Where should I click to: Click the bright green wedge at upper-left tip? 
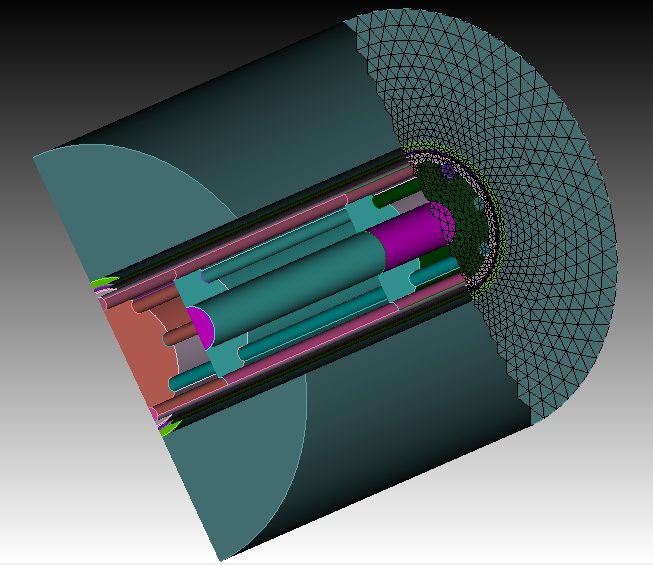pos(100,284)
